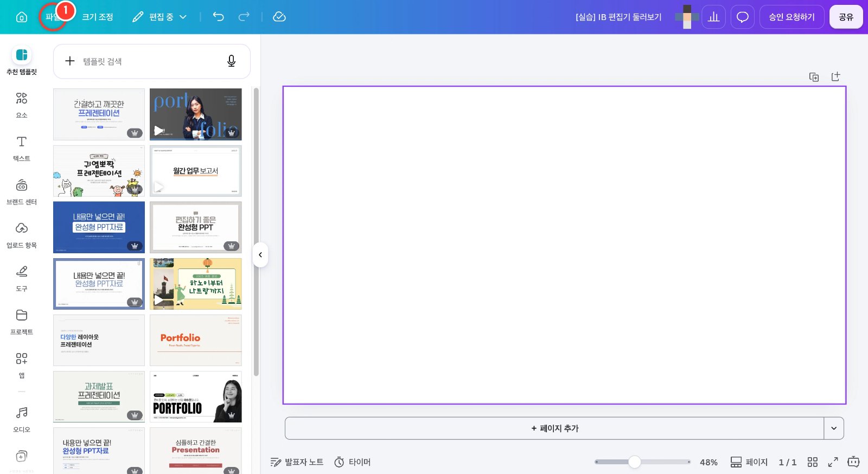The height and width of the screenshot is (474, 868).
Task: Click the 공유 share button
Action: pos(846,17)
